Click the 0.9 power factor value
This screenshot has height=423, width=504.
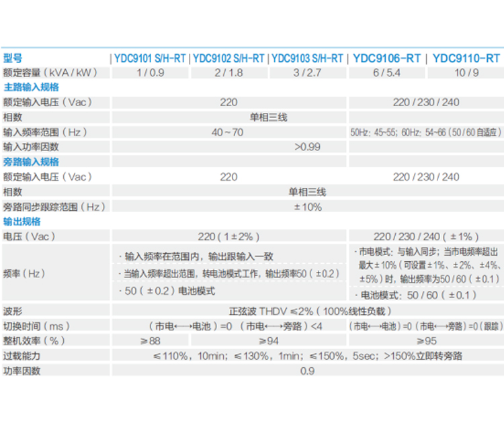click(x=307, y=371)
